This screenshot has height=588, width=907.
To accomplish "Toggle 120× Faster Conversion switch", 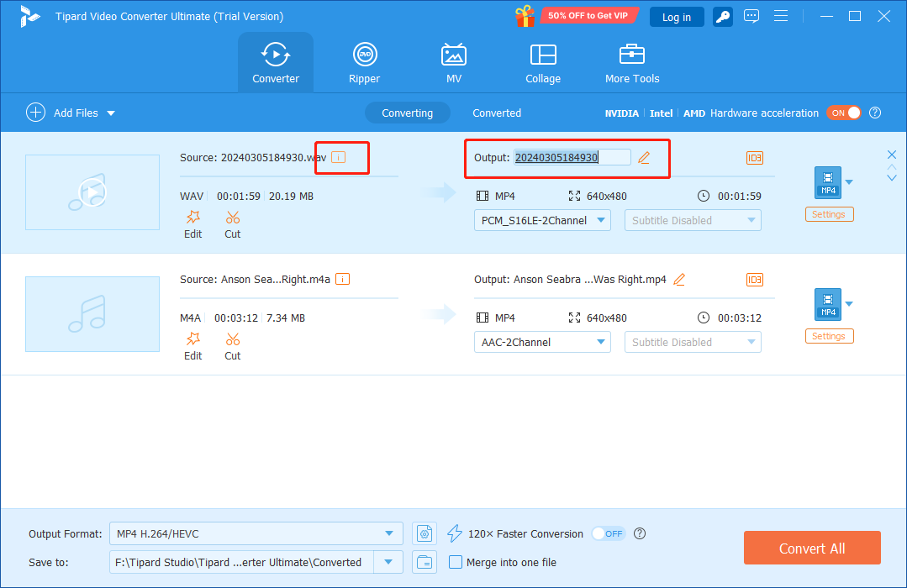I will (x=609, y=533).
